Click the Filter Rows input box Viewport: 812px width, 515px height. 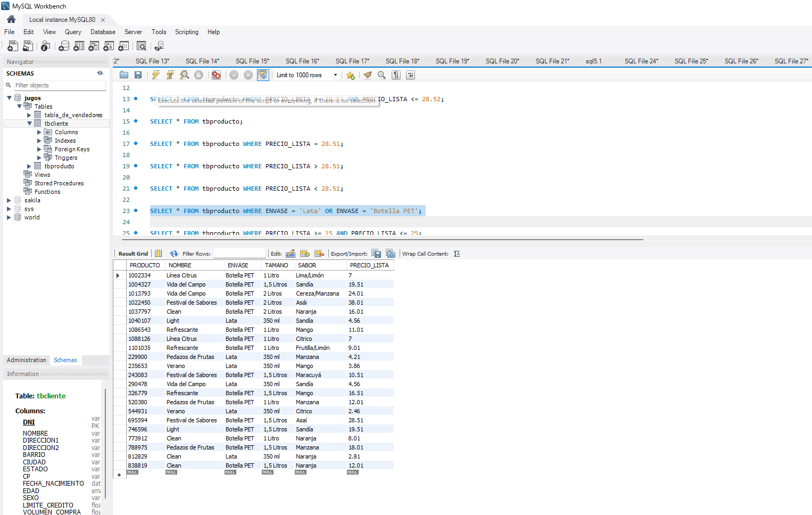[239, 254]
